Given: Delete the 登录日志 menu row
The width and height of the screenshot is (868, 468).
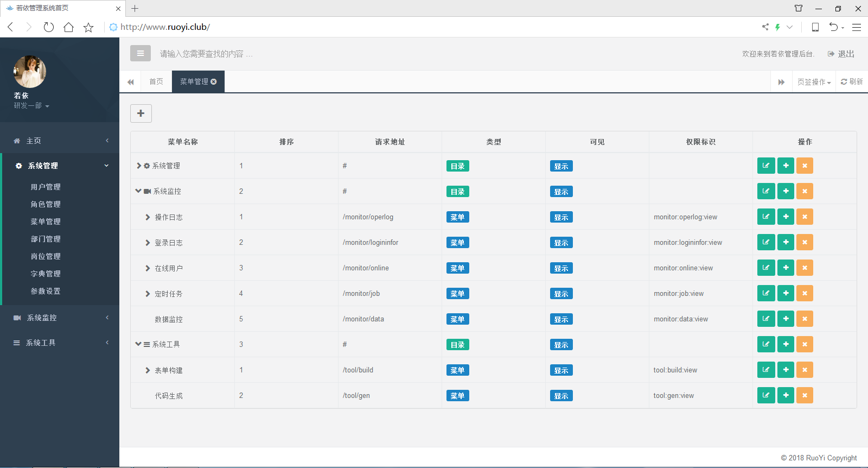Looking at the screenshot, I should click(805, 242).
